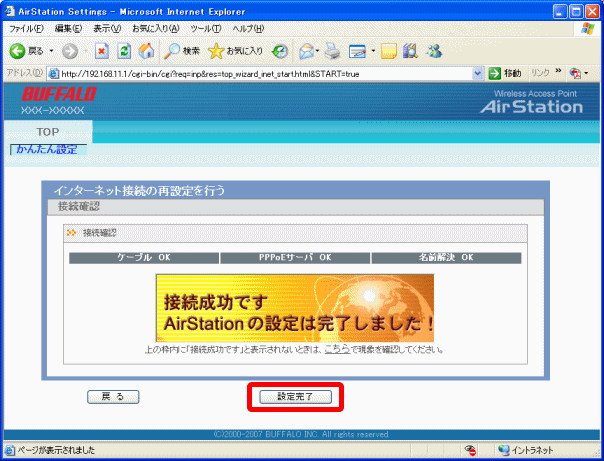The width and height of the screenshot is (604, 461).
Task: Open the Messenger people icon
Action: click(x=434, y=51)
